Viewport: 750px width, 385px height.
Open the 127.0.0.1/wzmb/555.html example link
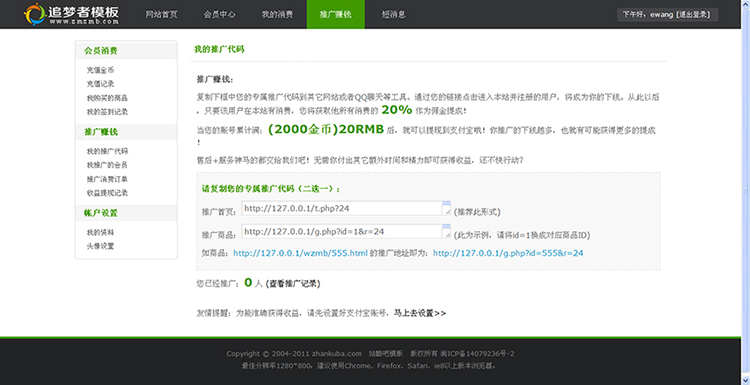pyautogui.click(x=300, y=253)
